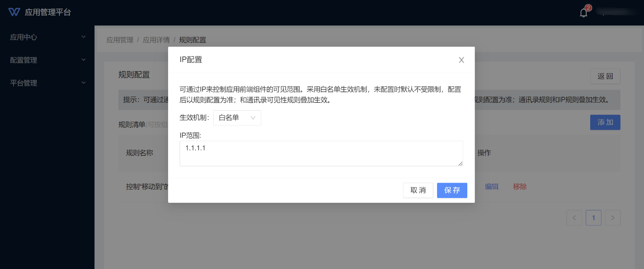
Task: Click the 保存 button
Action: tap(452, 191)
